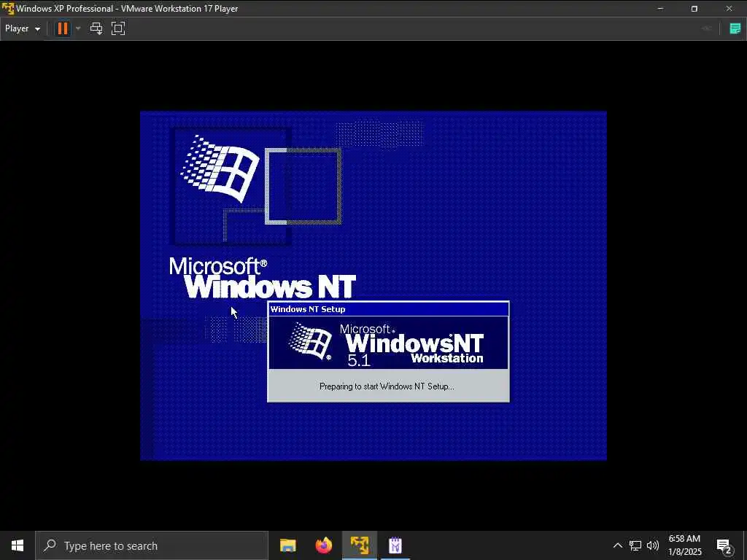This screenshot has height=560, width=747.
Task: Send Ctrl+Alt+Del to the virtual machine
Action: [x=96, y=28]
